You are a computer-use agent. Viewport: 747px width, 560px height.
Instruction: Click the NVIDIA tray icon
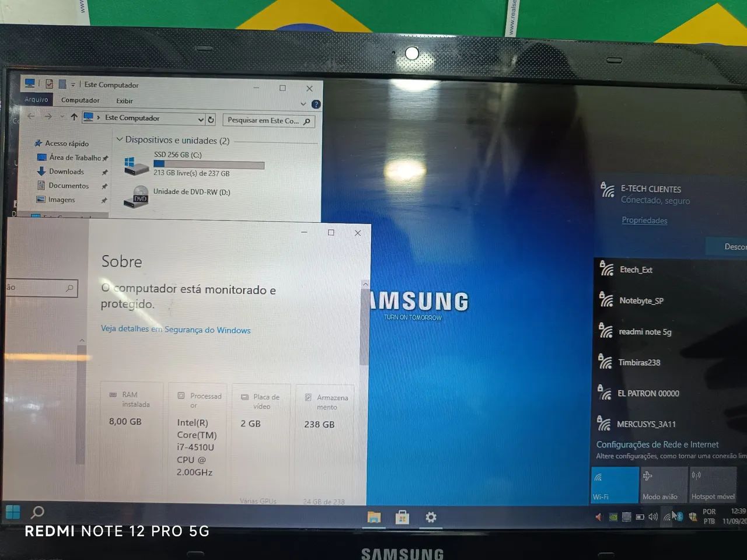click(613, 517)
